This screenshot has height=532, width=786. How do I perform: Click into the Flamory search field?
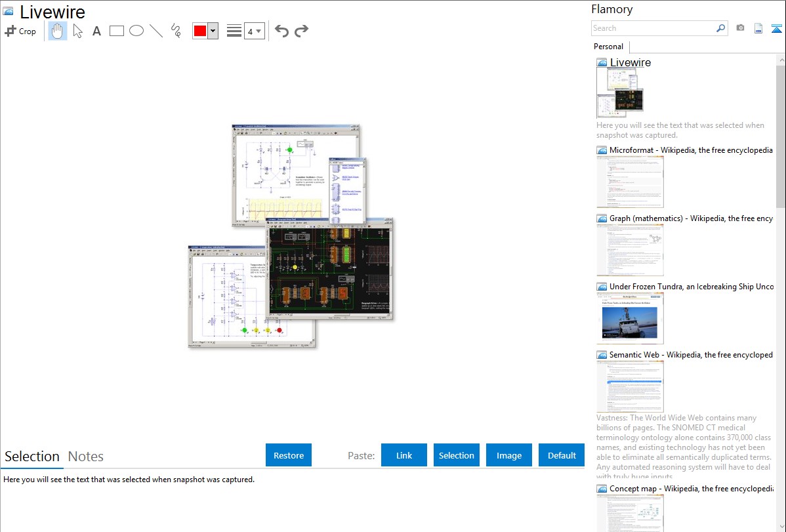(653, 28)
